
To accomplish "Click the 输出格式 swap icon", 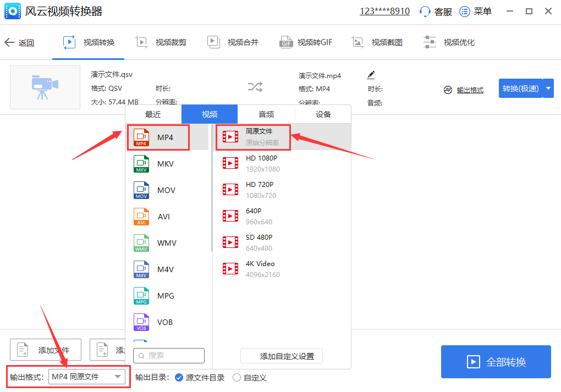I will tap(448, 90).
